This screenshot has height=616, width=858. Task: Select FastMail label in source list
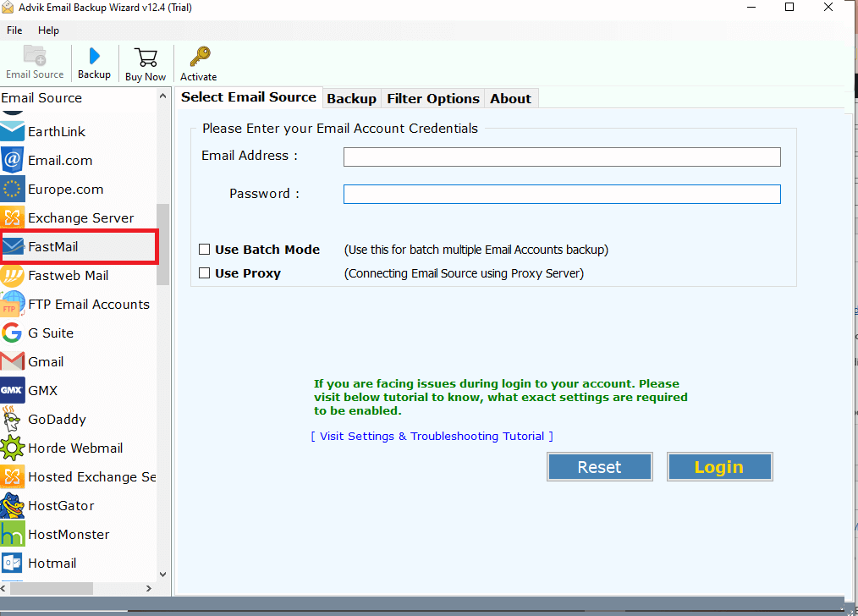tap(53, 247)
